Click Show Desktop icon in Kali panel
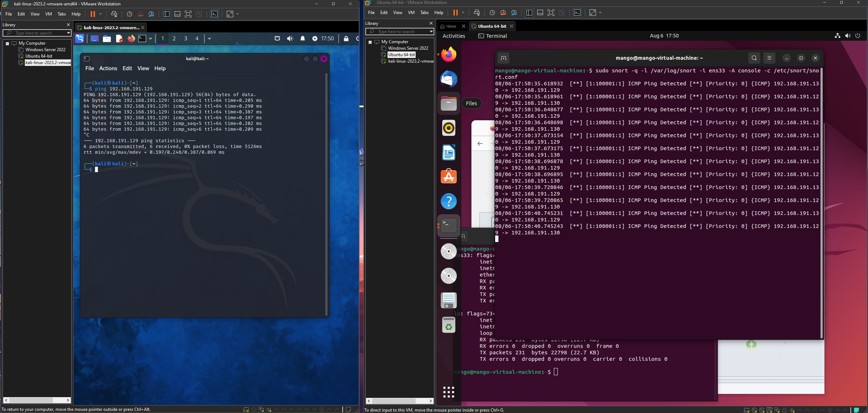This screenshot has width=868, height=413. pyautogui.click(x=95, y=39)
